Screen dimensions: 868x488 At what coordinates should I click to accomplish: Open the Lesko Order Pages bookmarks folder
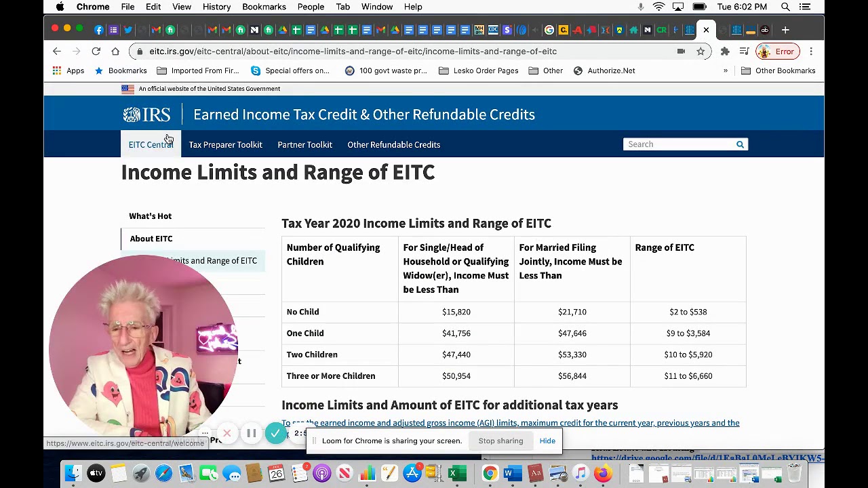[478, 70]
